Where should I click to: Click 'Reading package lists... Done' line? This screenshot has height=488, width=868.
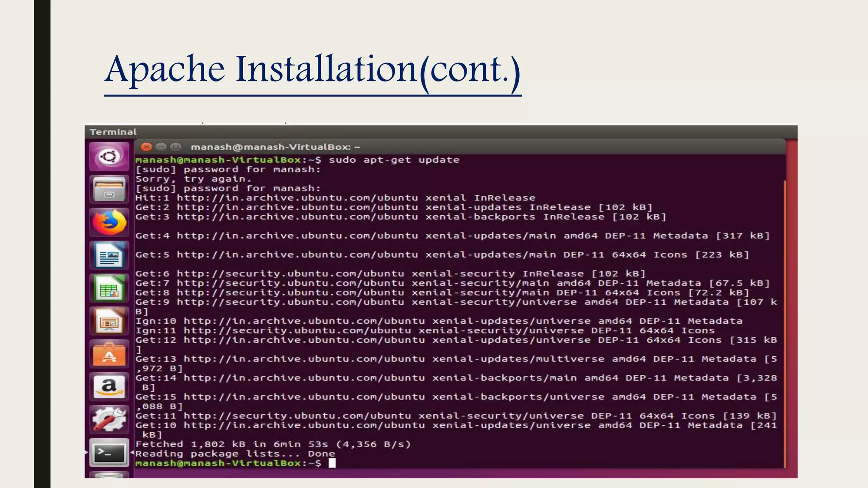235,454
